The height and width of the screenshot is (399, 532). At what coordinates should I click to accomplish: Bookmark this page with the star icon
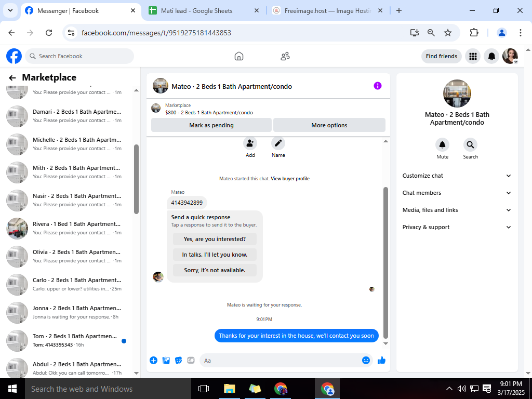tap(448, 33)
